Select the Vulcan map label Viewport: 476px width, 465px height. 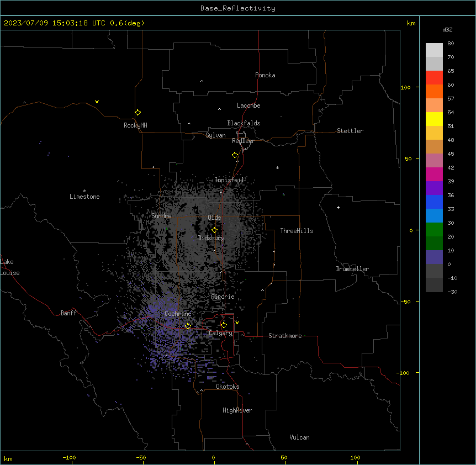[299, 437]
